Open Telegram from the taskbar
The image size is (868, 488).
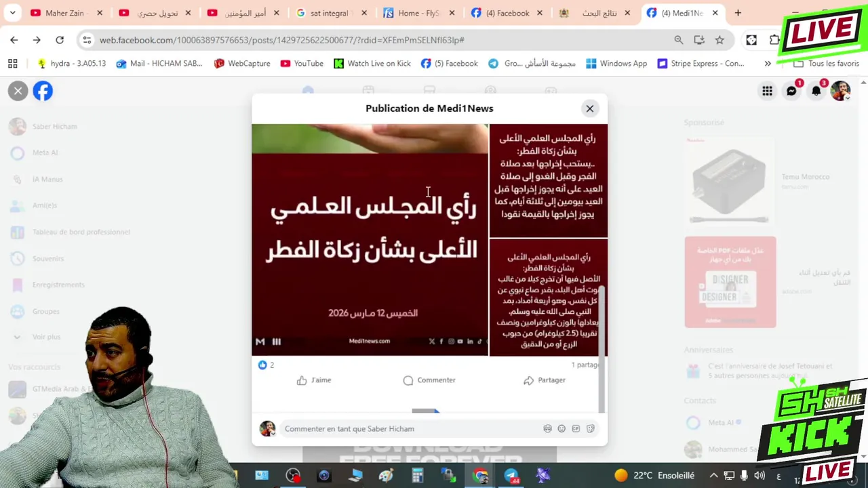(x=511, y=476)
